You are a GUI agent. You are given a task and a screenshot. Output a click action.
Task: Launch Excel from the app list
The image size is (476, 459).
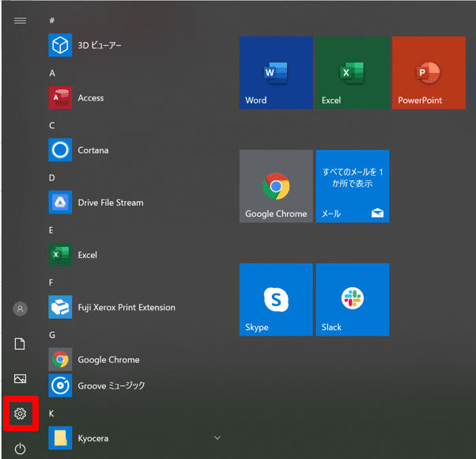pos(135,255)
